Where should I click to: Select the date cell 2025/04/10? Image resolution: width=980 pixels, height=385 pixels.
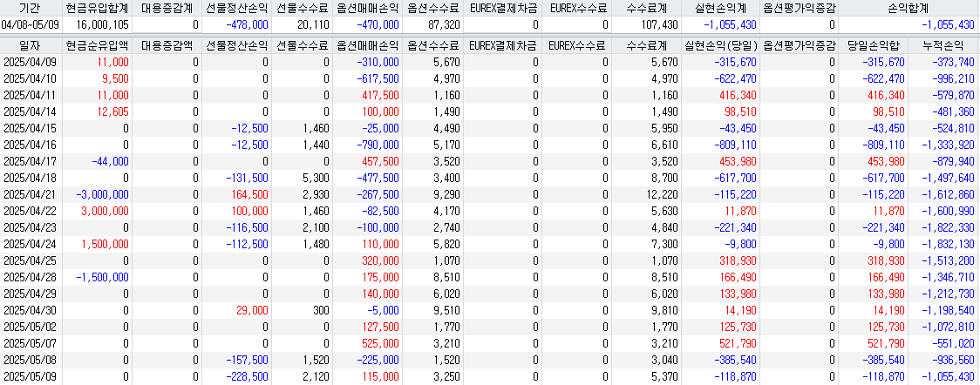(31, 78)
